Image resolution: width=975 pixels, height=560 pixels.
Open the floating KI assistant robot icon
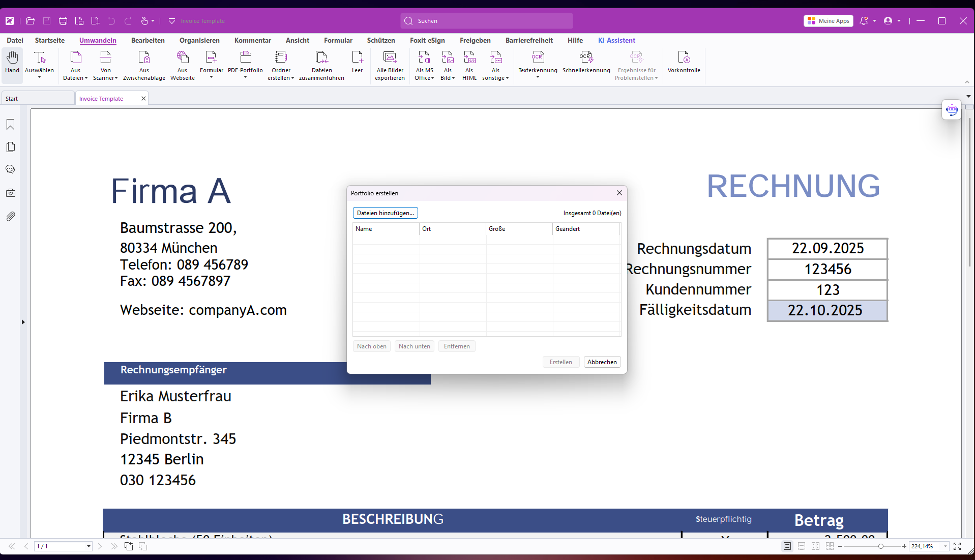click(951, 109)
